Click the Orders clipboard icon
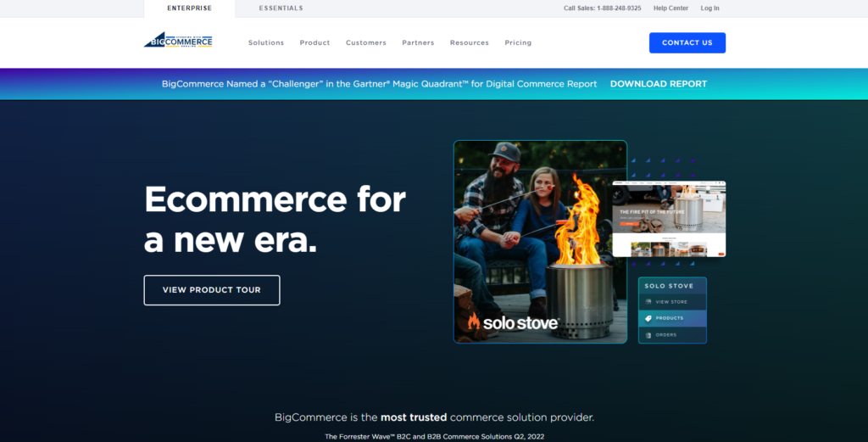Viewport: 868px width, 442px height. [648, 335]
